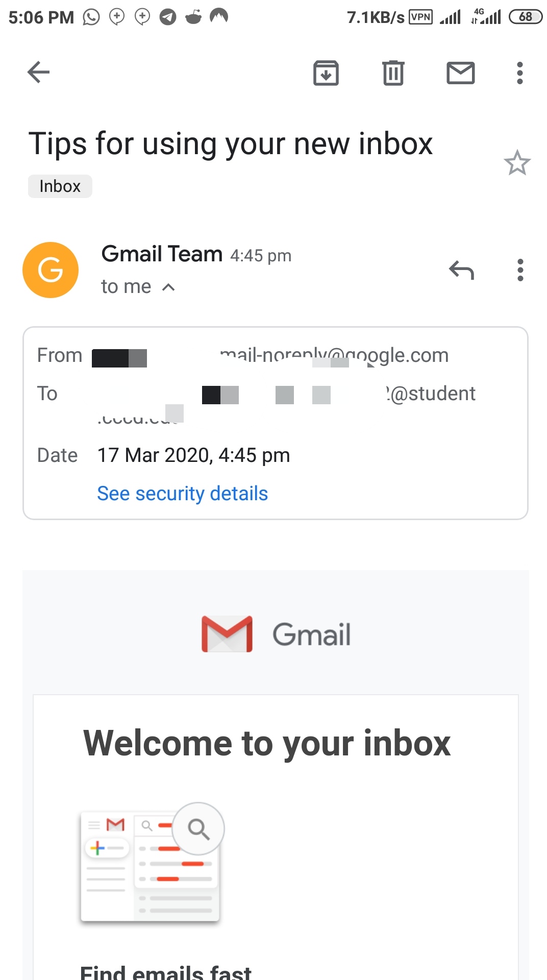Delete the email with trash icon
Viewport: 547px width, 980px height.
point(393,73)
